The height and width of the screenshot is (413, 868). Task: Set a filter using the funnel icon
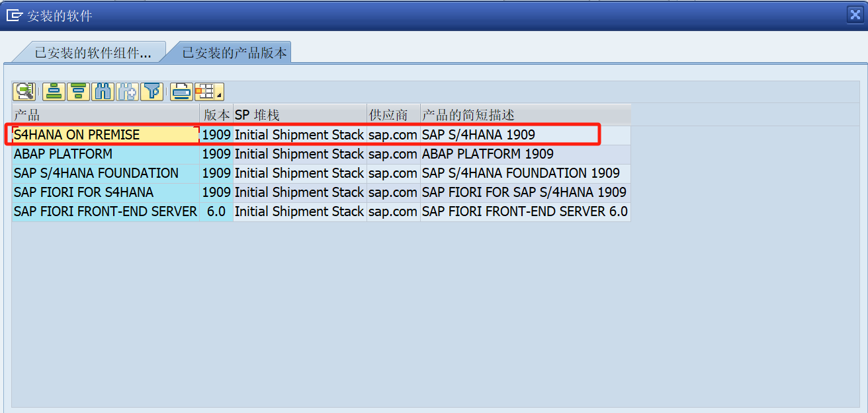click(152, 91)
